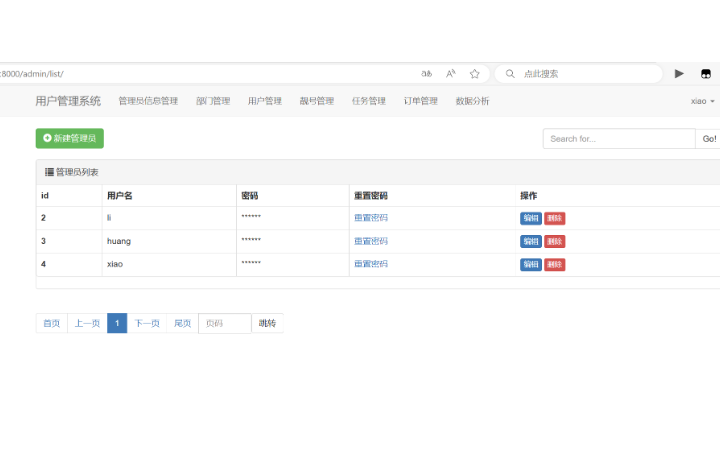Go to 下一页 in pagination
720x450 pixels.
point(147,323)
